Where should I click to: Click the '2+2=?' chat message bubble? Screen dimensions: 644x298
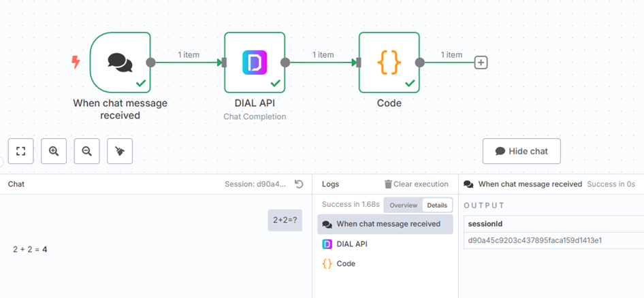285,220
